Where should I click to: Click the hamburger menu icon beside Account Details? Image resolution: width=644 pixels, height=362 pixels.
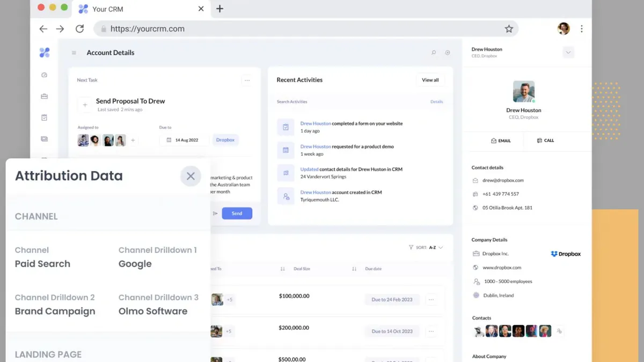tap(74, 53)
